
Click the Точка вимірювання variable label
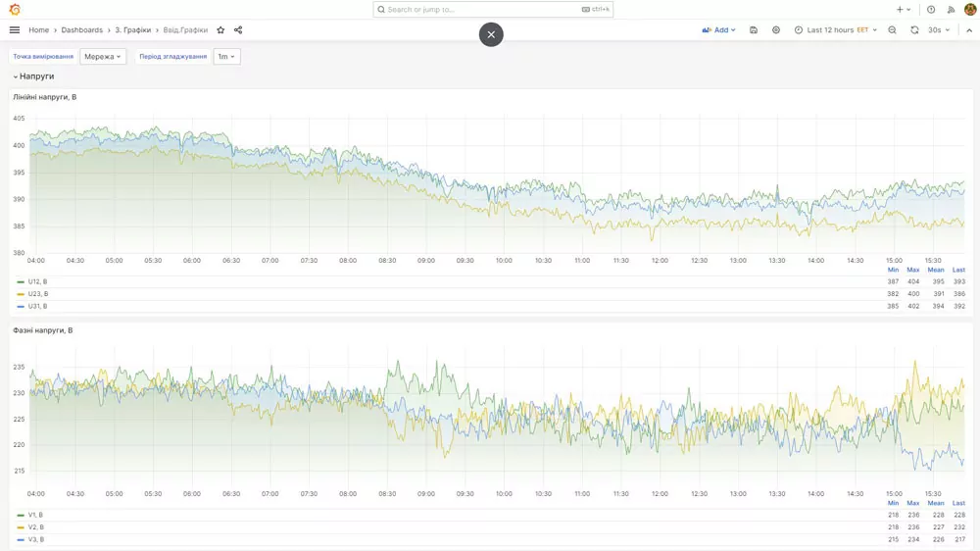tap(43, 56)
